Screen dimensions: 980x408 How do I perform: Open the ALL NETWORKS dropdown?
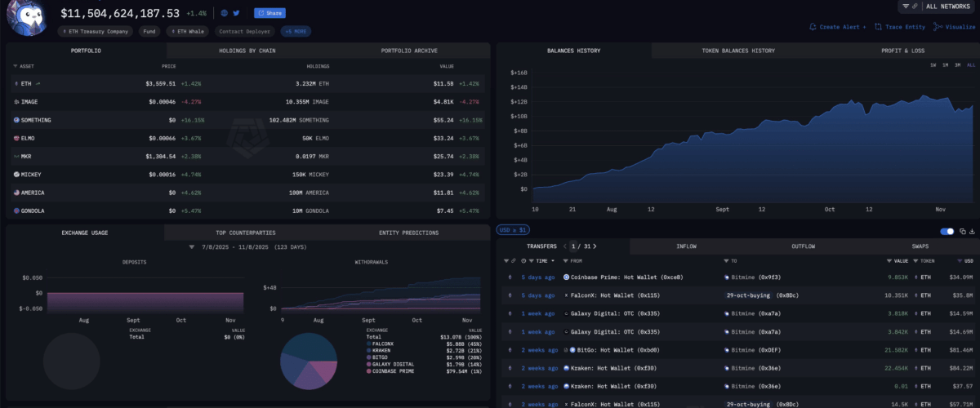pos(948,7)
